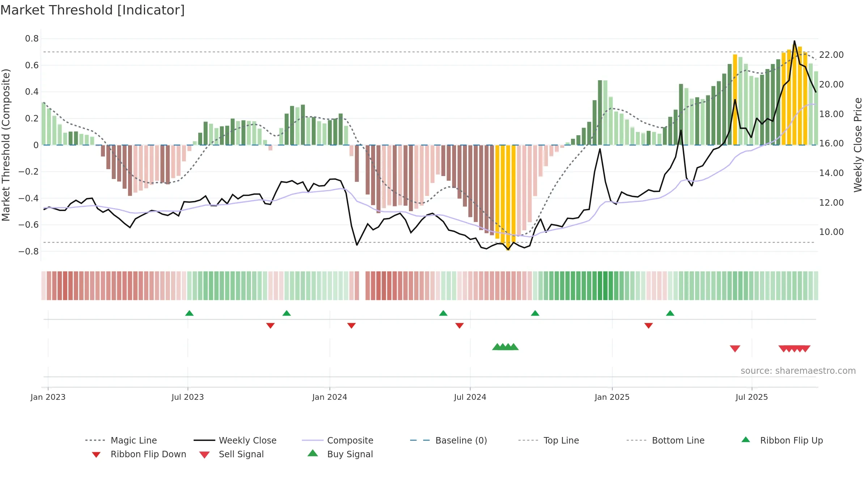Click the Jul 2025 axis label
The width and height of the screenshot is (868, 488).
pyautogui.click(x=752, y=397)
